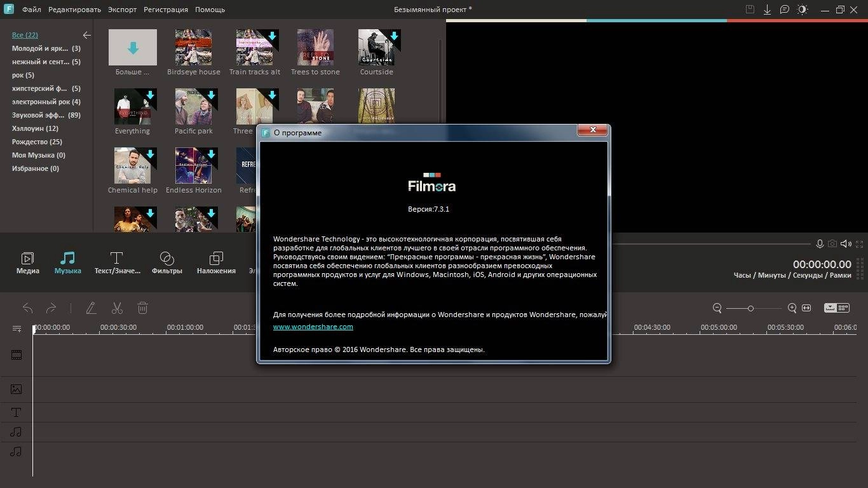Select the рок (5) category
The width and height of the screenshot is (868, 488).
[x=23, y=75]
